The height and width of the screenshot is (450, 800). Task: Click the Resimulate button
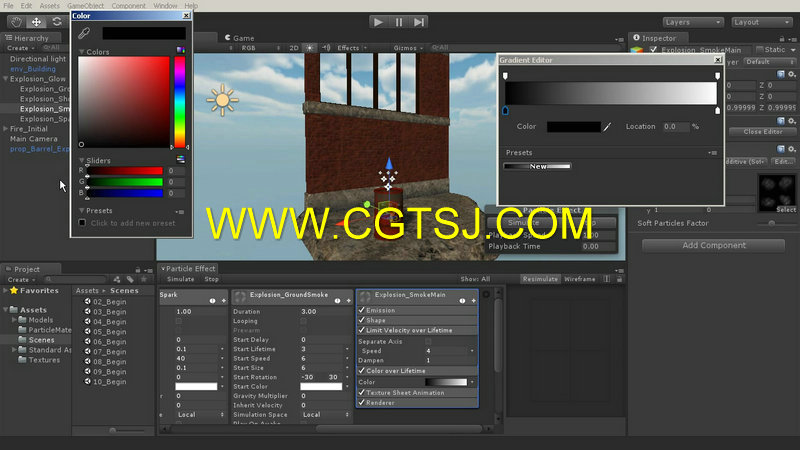coord(540,279)
